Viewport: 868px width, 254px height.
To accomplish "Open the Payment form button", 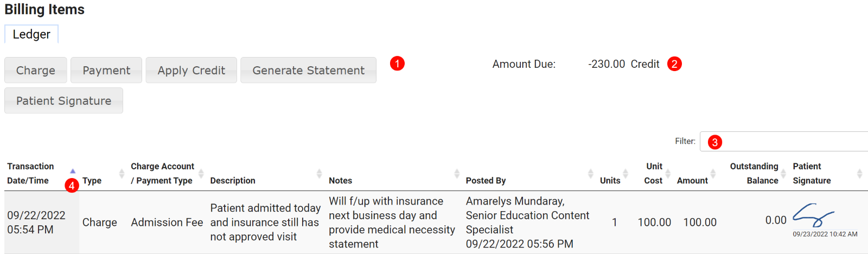I will [106, 71].
